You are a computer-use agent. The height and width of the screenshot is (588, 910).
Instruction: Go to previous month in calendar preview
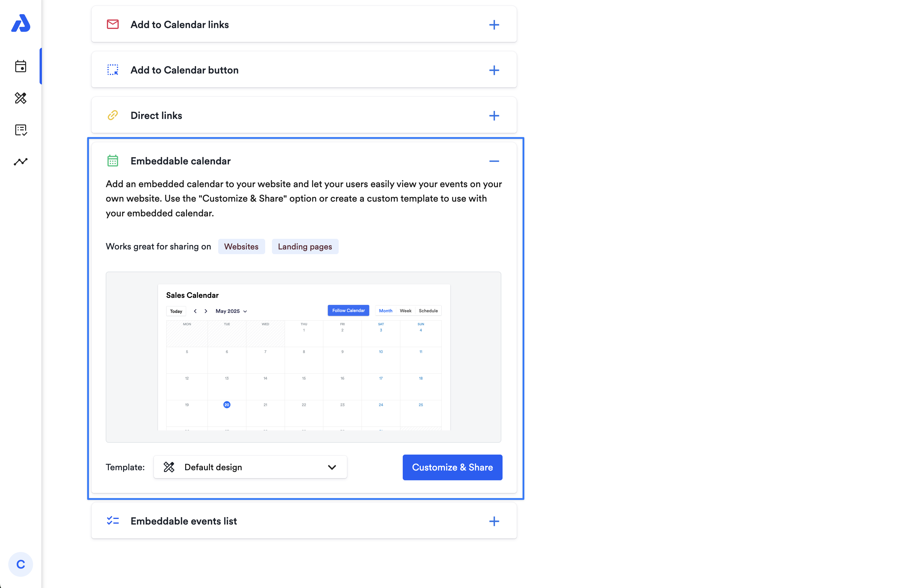click(195, 311)
